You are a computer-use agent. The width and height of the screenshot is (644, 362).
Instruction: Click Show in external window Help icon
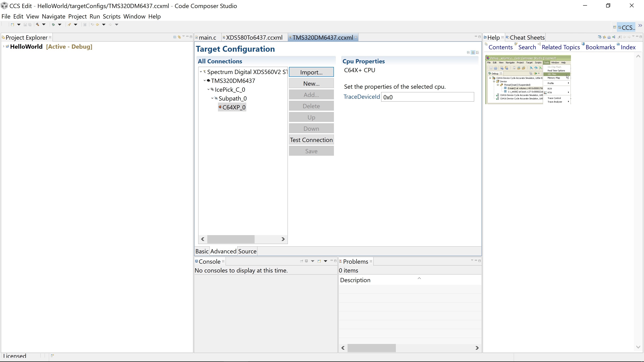tap(600, 37)
